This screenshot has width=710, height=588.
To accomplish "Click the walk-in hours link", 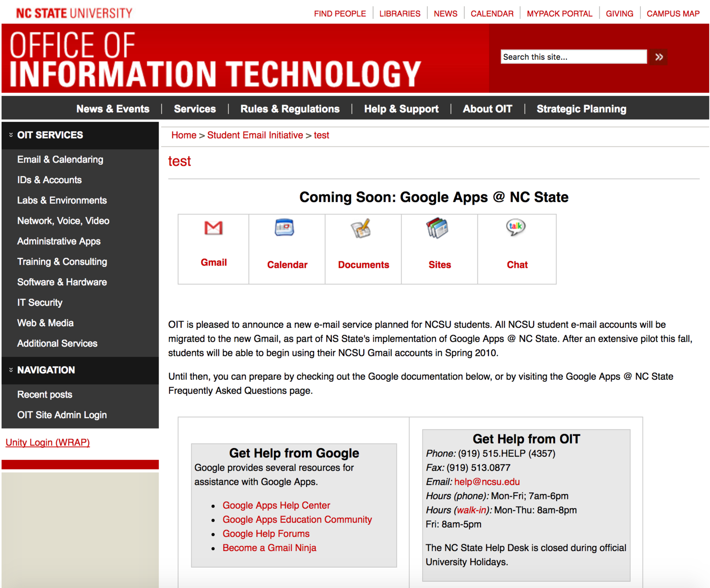I will coord(471,510).
